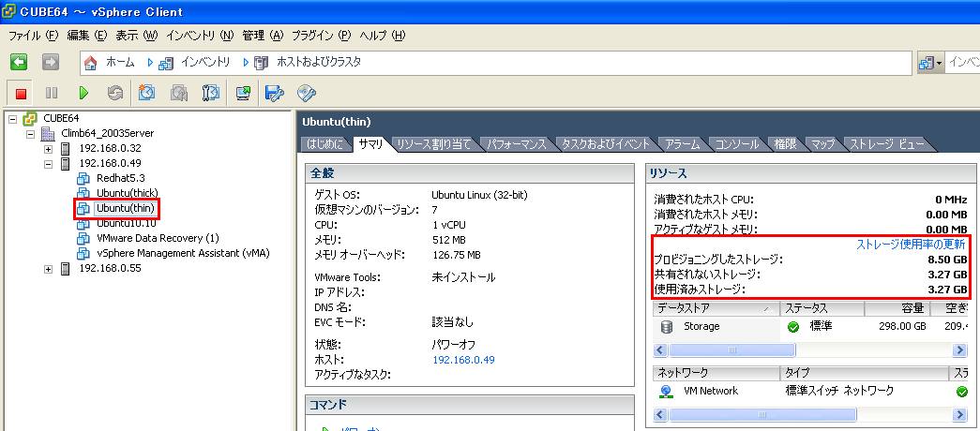
Task: Click the take snapshot toolbar icon
Action: tap(147, 93)
